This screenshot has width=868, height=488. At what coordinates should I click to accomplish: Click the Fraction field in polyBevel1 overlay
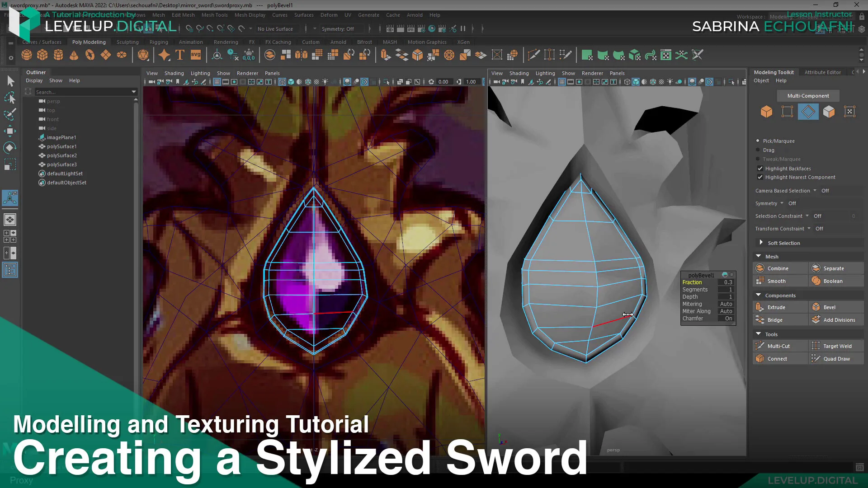pyautogui.click(x=692, y=282)
